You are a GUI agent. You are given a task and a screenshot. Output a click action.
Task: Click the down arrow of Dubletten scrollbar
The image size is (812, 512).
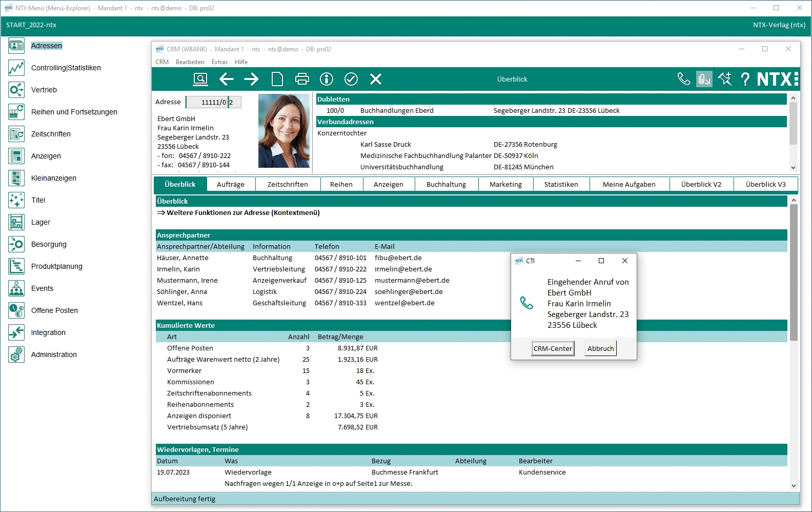[x=793, y=167]
